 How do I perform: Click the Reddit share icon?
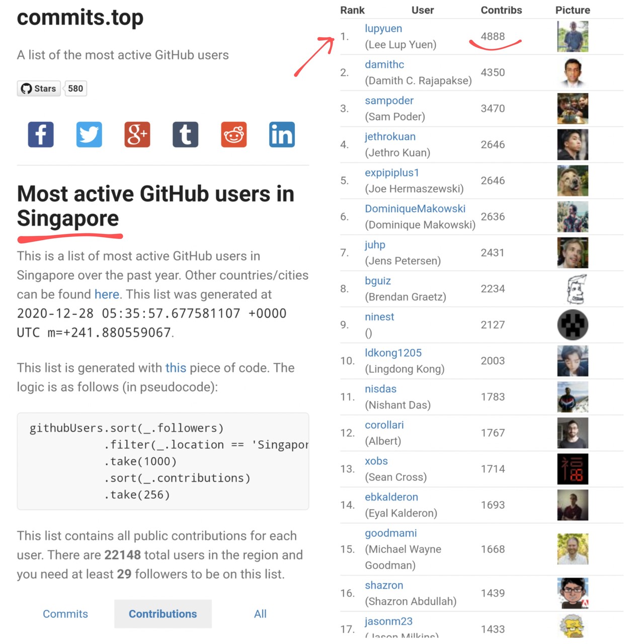point(234,135)
